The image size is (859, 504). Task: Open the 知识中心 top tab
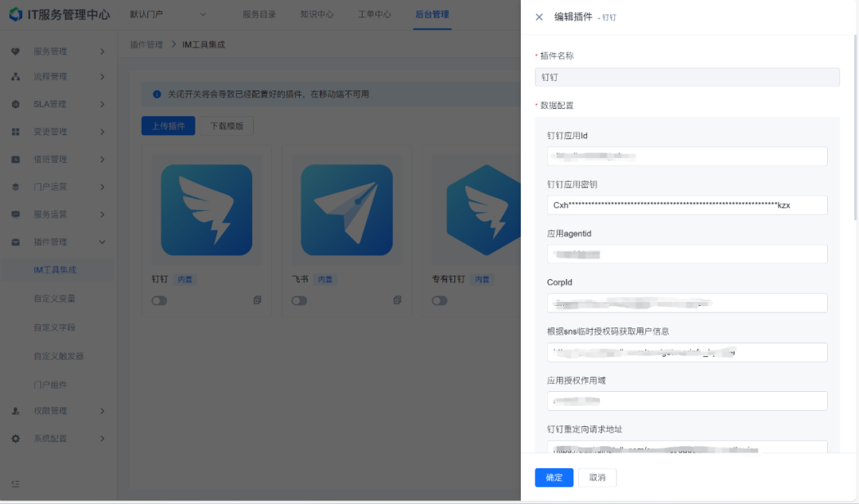coord(317,14)
